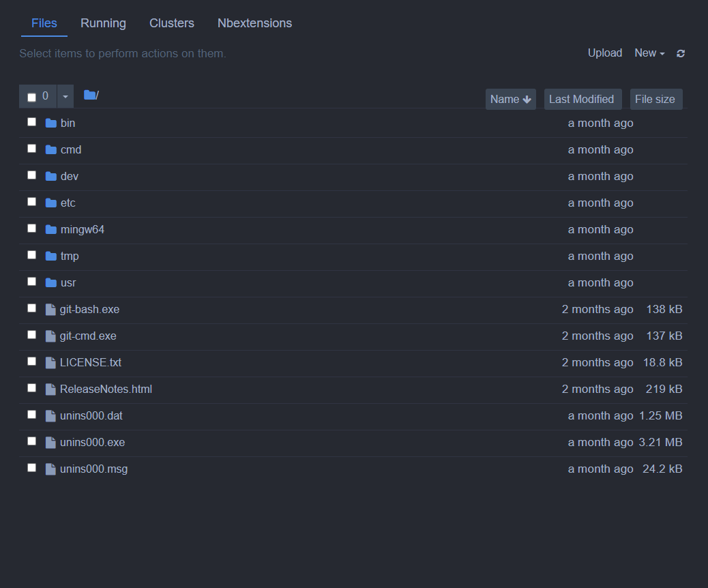Open the Nbextensions tab
Screen dimensions: 708x588
coord(254,23)
